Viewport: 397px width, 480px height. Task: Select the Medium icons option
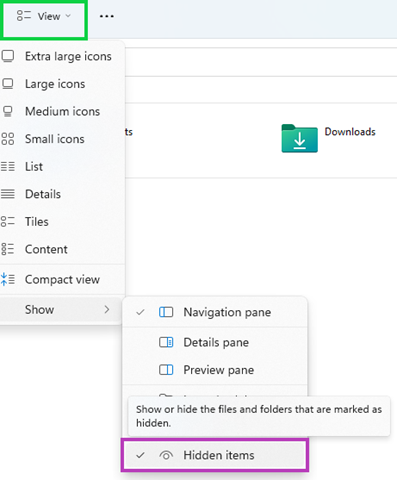coord(62,111)
